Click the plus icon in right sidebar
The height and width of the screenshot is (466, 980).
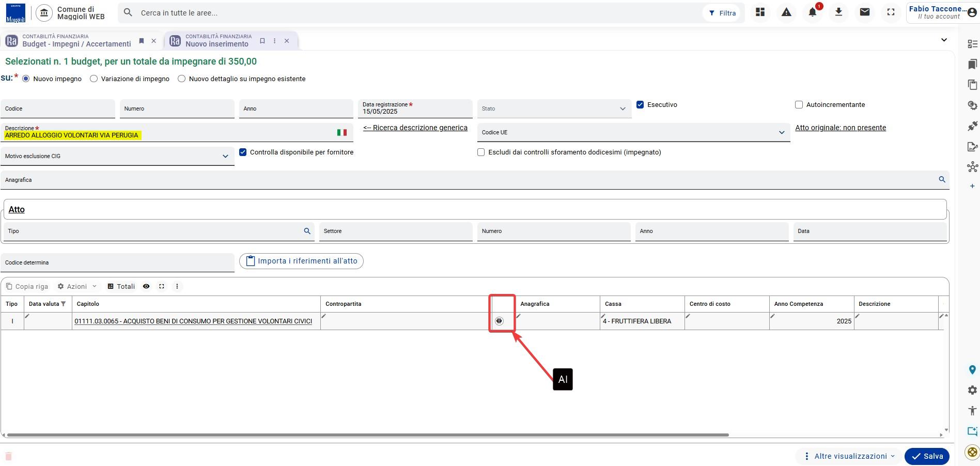[972, 186]
